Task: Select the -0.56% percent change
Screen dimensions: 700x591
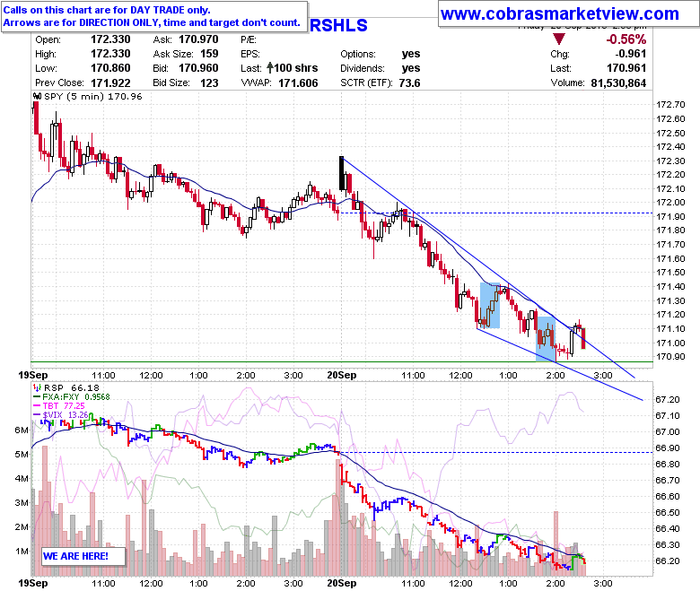Action: click(626, 39)
